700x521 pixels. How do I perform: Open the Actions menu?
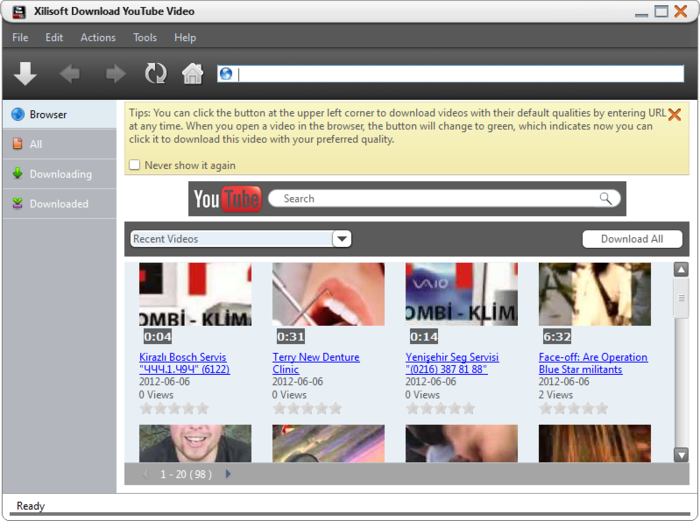[x=98, y=38]
